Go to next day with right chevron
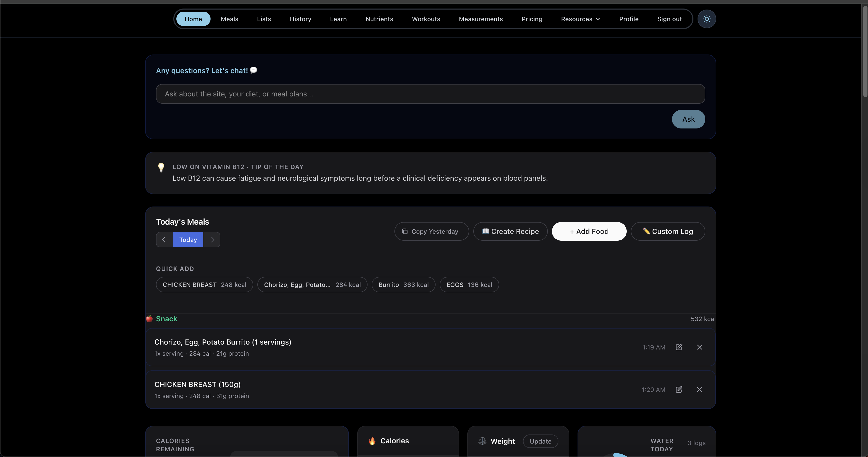Image resolution: width=868 pixels, height=457 pixels. click(212, 240)
